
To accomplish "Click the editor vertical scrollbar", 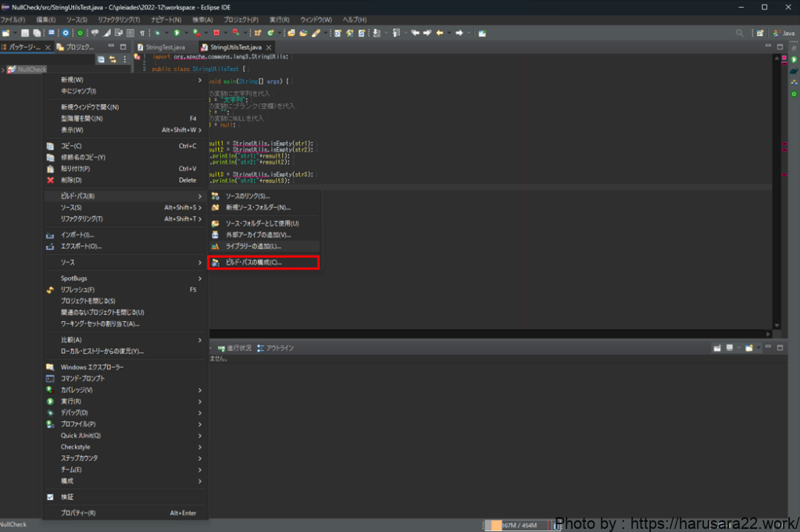I will click(776, 195).
